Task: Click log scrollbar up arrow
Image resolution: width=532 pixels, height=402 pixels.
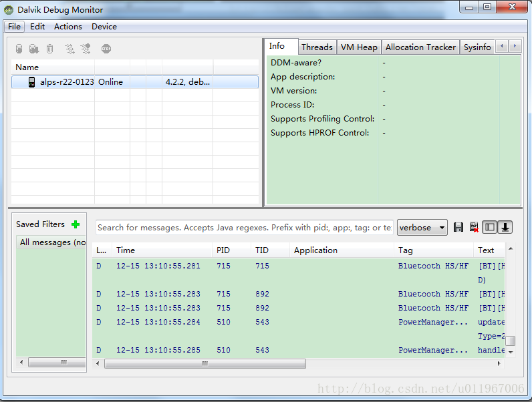Action: tap(511, 248)
